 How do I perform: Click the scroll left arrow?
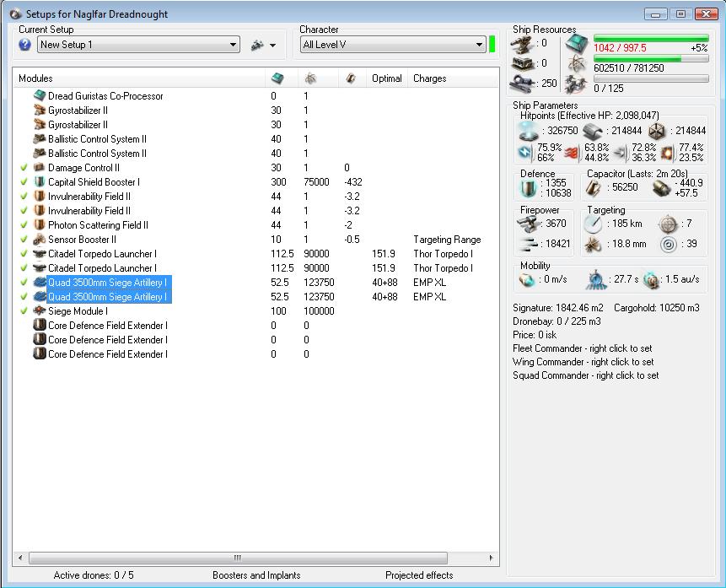coord(20,558)
